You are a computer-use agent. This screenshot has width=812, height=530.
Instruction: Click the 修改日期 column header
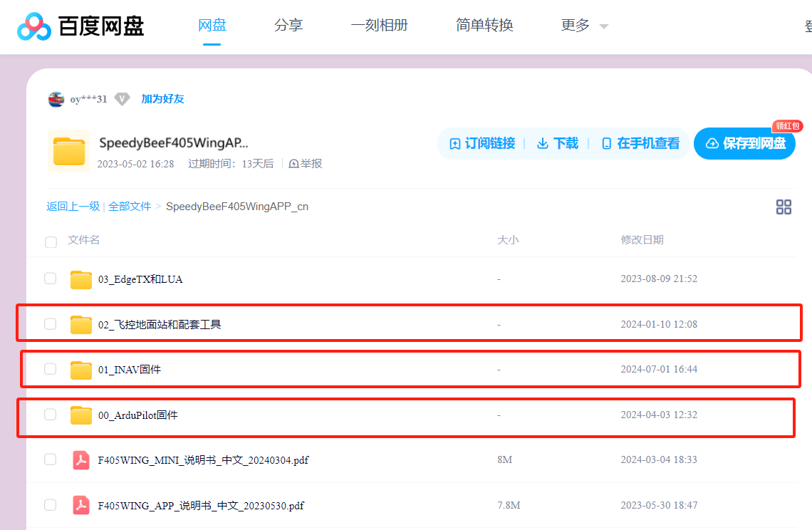click(x=642, y=240)
